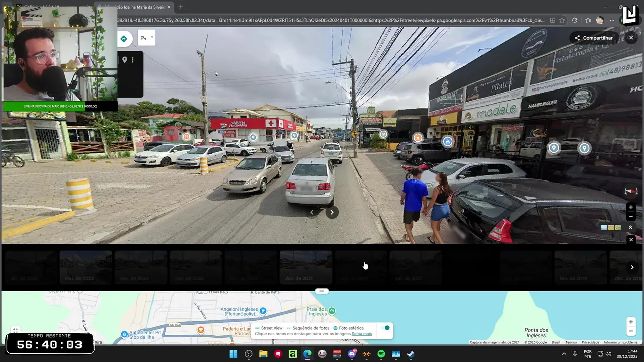
Task: Open Spotify from the taskbar
Action: pos(381,354)
